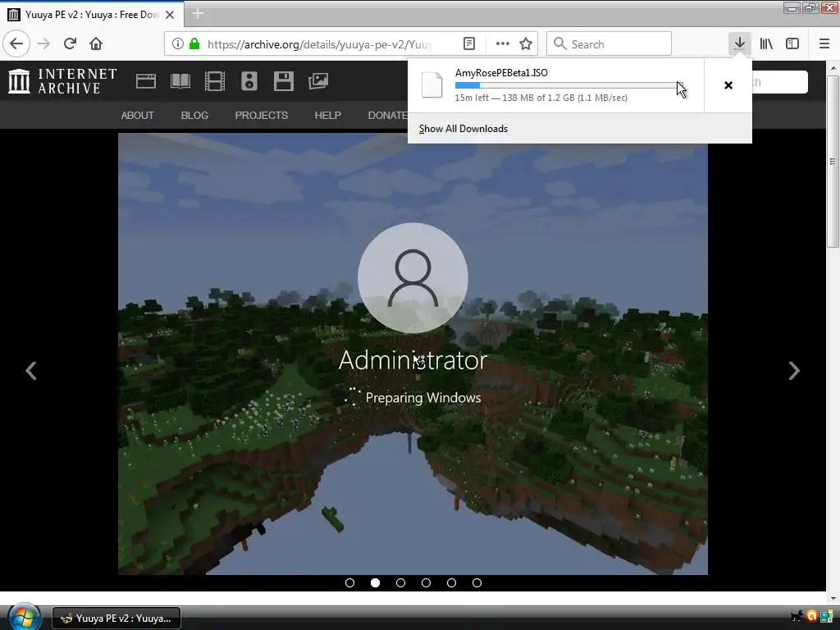This screenshot has height=630, width=840.
Task: Click the page vertical scrollbar thumb
Action: [833, 161]
